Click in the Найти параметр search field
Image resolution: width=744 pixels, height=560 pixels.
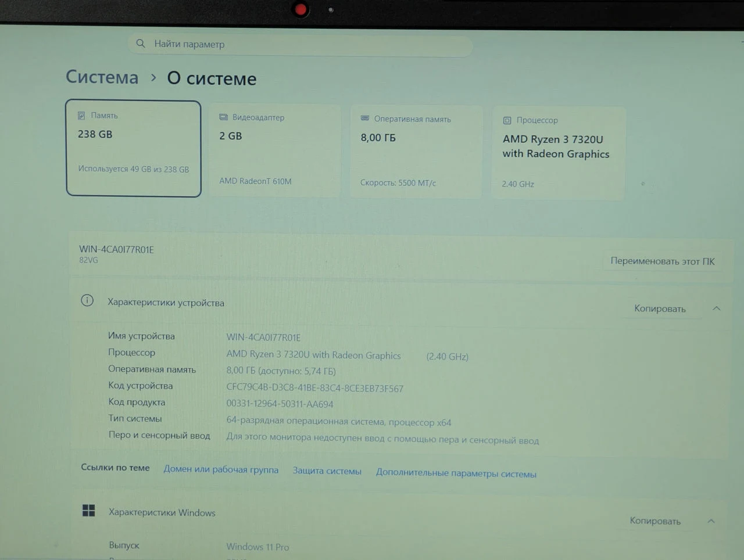pos(300,45)
